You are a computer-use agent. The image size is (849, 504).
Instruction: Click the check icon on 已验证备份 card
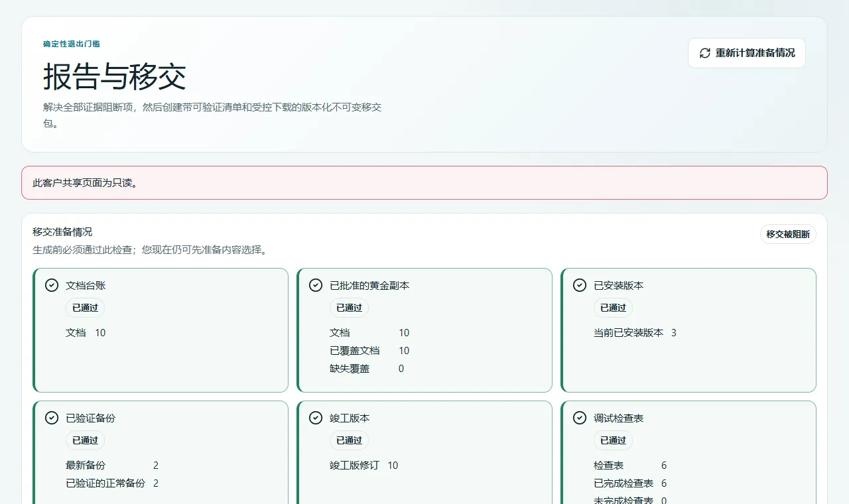coord(52,418)
